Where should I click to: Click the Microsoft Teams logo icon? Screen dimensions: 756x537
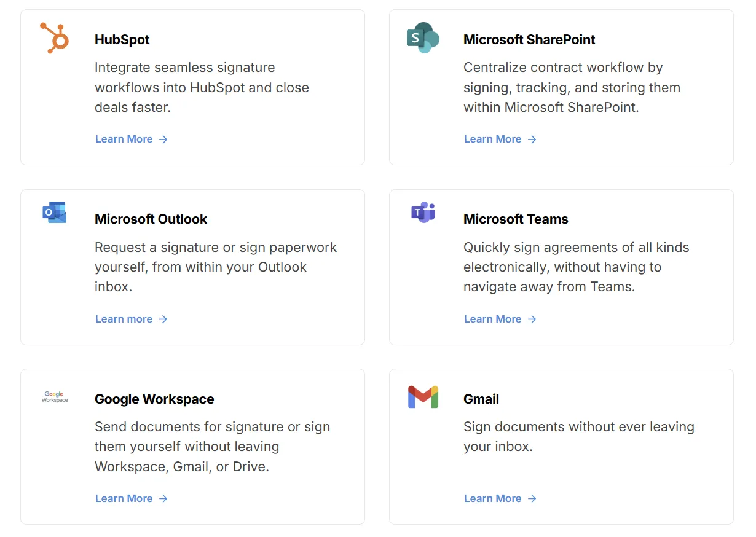(423, 211)
